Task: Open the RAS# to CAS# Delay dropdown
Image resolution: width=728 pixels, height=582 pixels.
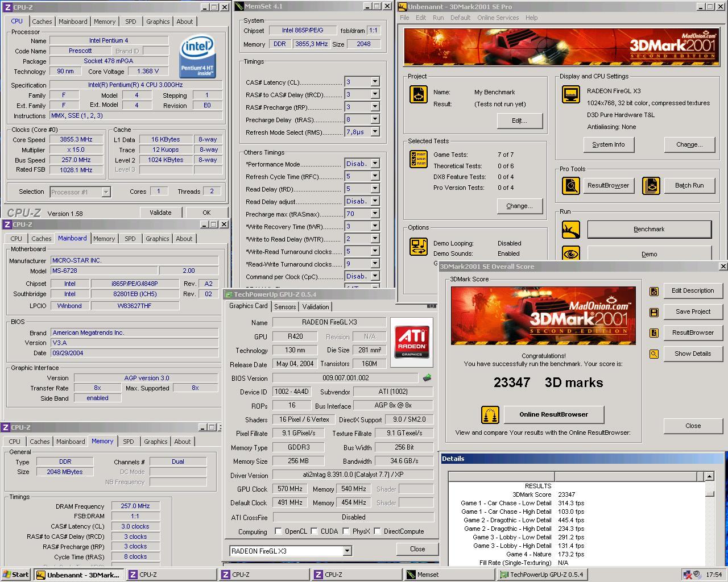Action: (375, 94)
